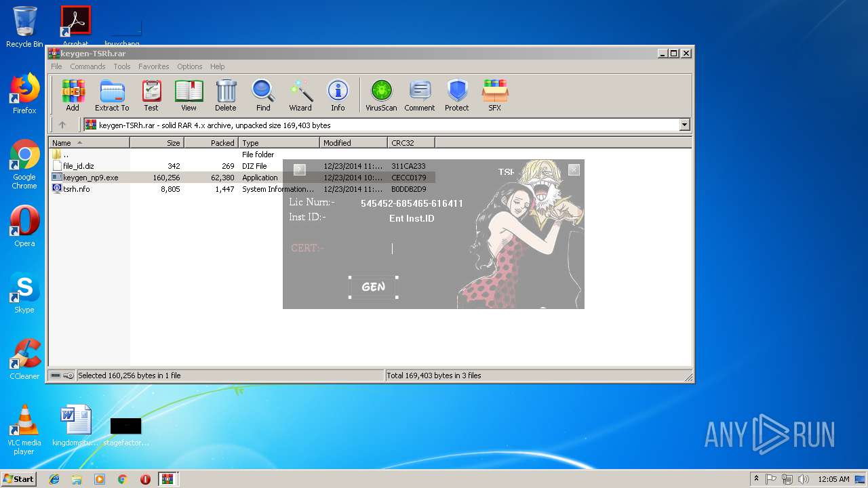Click the Delete toolbar icon
The height and width of the screenshot is (488, 868).
point(226,95)
